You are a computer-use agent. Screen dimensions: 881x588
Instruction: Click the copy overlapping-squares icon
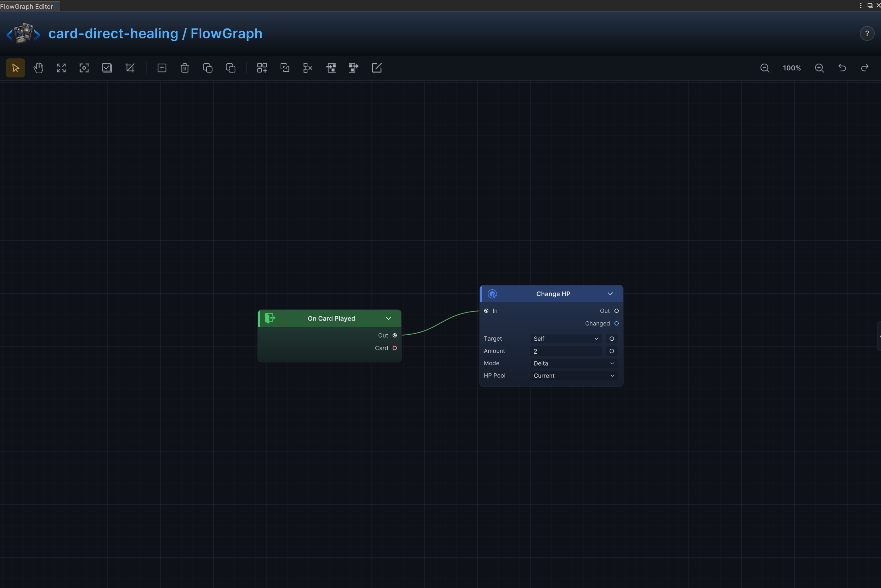point(207,68)
